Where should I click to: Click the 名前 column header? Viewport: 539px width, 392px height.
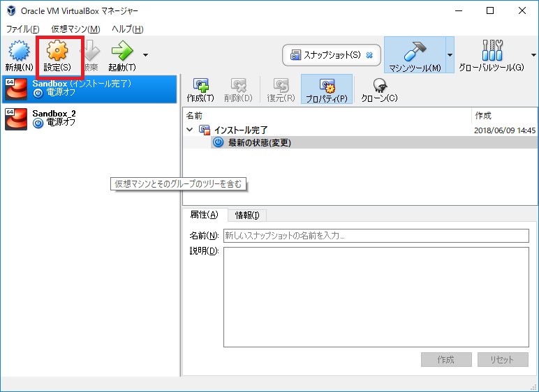tap(327, 115)
